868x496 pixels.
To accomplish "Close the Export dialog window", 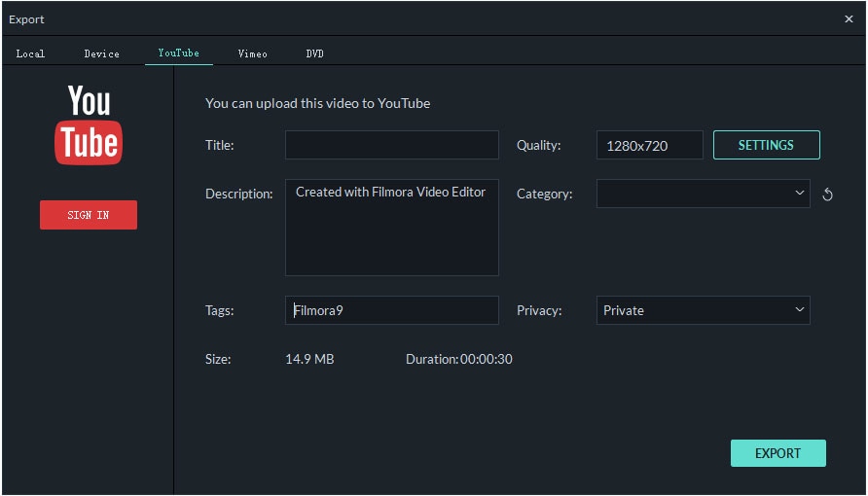I will point(849,19).
